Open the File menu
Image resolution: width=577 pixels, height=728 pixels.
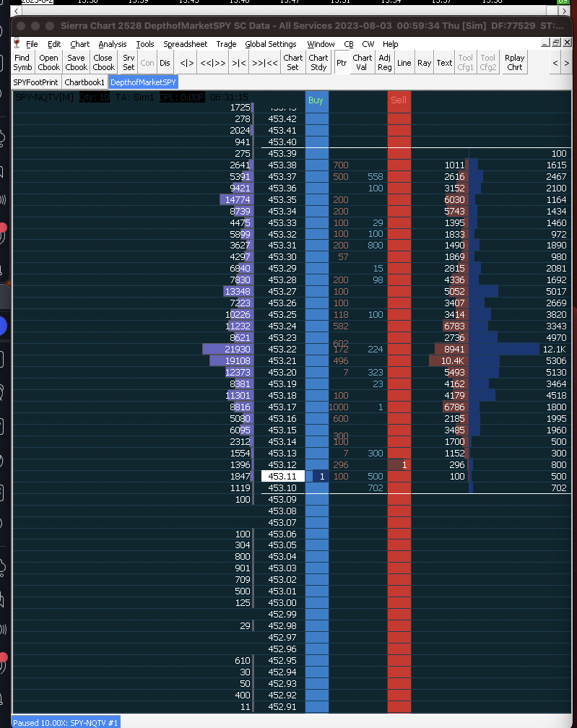tap(32, 44)
